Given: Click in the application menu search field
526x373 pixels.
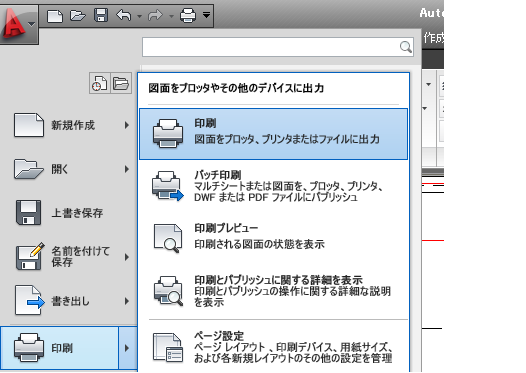Looking at the screenshot, I should coord(278,47).
